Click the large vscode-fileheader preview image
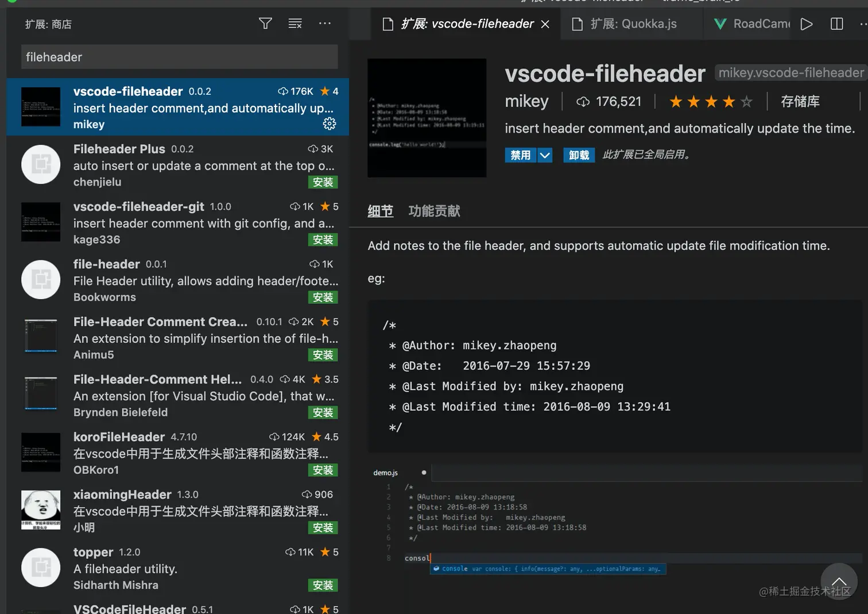 tap(427, 118)
